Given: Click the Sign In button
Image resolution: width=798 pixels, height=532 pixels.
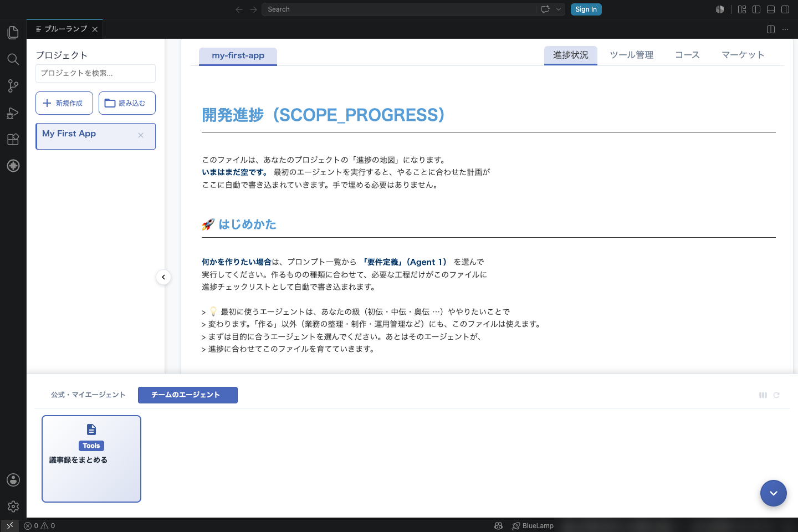Looking at the screenshot, I should click(x=586, y=9).
